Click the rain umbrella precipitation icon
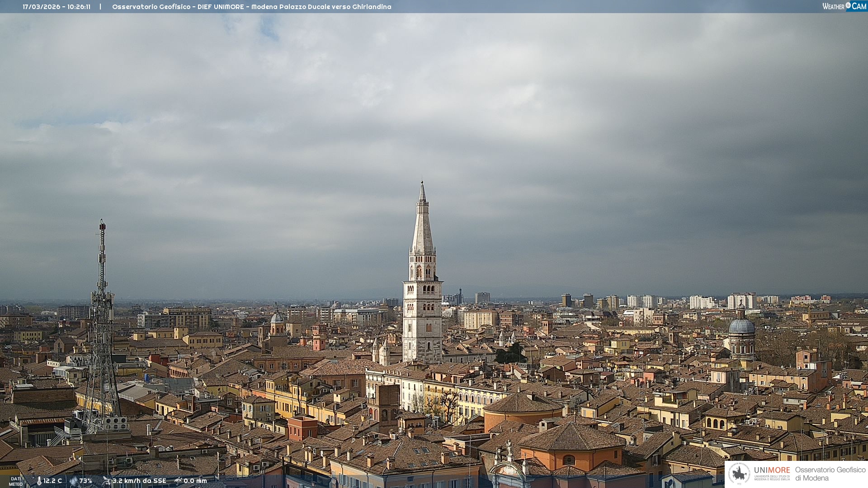 178,481
